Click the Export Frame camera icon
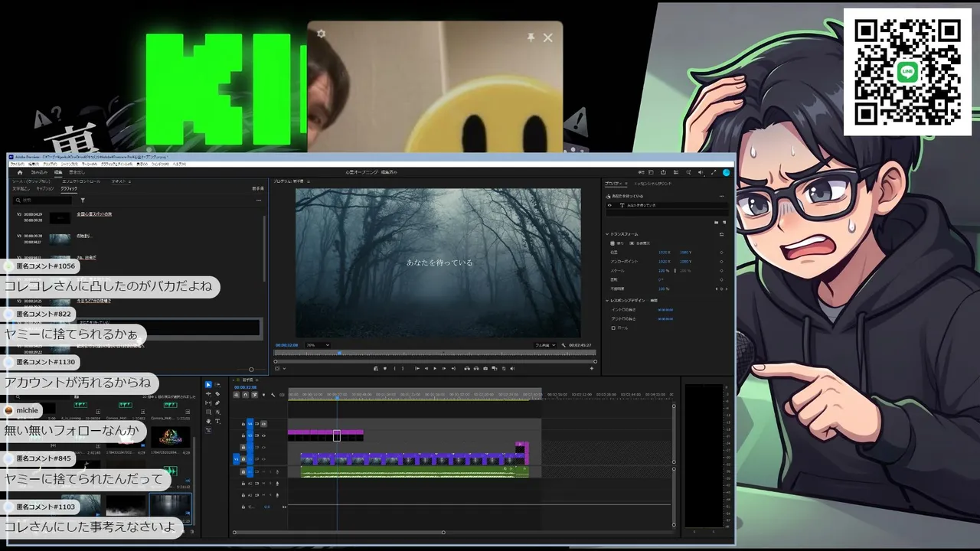The image size is (980, 551). [485, 368]
